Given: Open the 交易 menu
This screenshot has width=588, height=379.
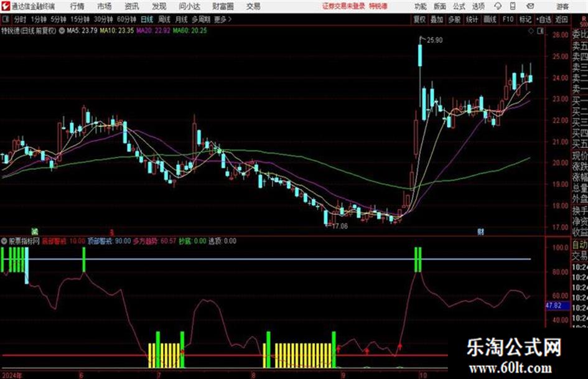Looking at the screenshot, I should [253, 6].
